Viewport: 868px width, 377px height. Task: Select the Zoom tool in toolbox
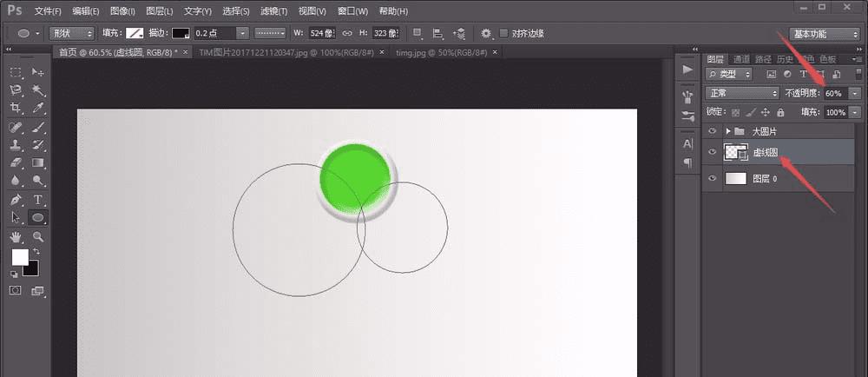coord(37,237)
